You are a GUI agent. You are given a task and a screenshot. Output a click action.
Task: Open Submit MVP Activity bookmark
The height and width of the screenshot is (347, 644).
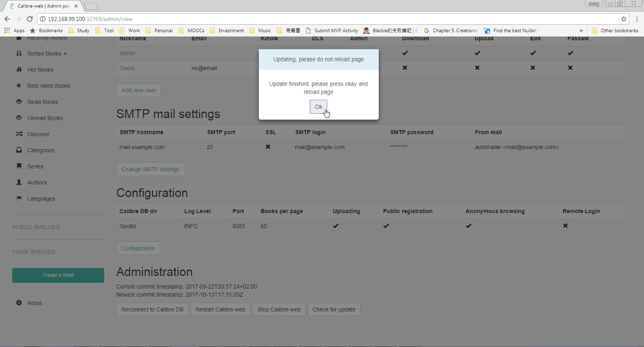(x=332, y=30)
